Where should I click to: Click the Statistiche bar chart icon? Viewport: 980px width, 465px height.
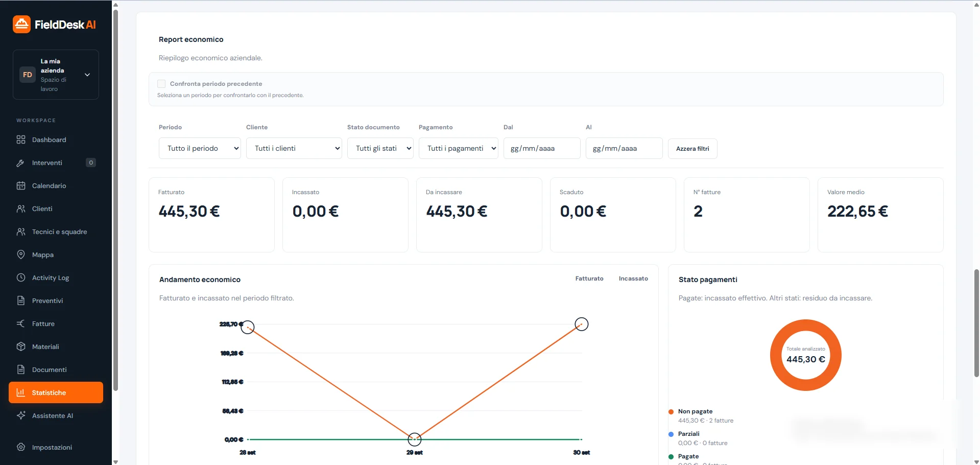(x=21, y=392)
